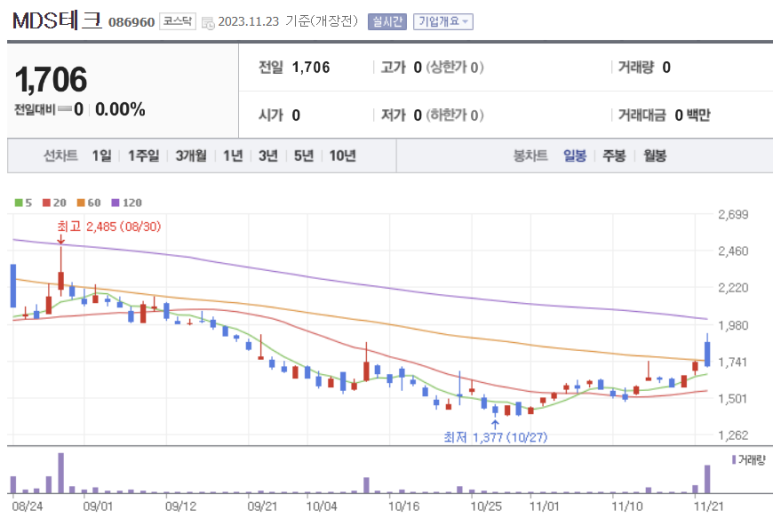The height and width of the screenshot is (518, 773).
Task: Click the green 5-day moving average swatch
Action: 19,203
